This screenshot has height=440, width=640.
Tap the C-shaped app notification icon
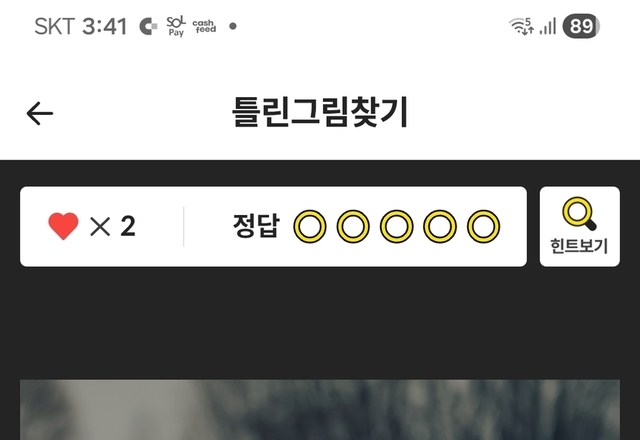point(148,27)
